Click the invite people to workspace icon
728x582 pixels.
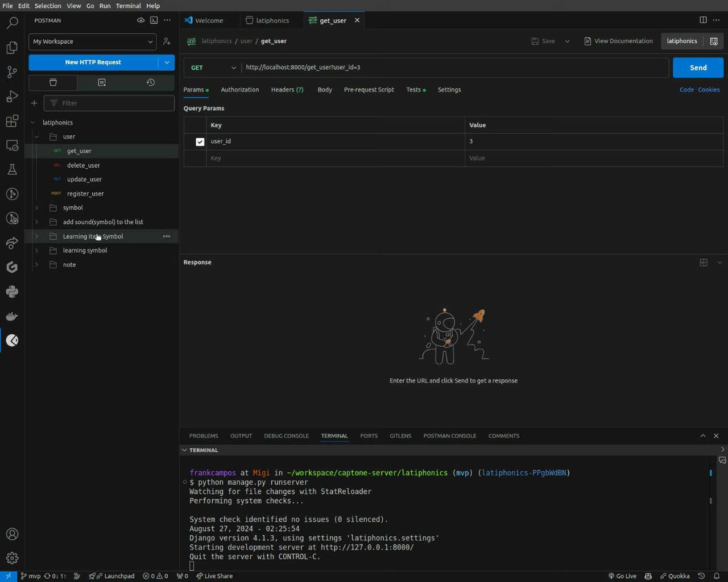(x=167, y=41)
